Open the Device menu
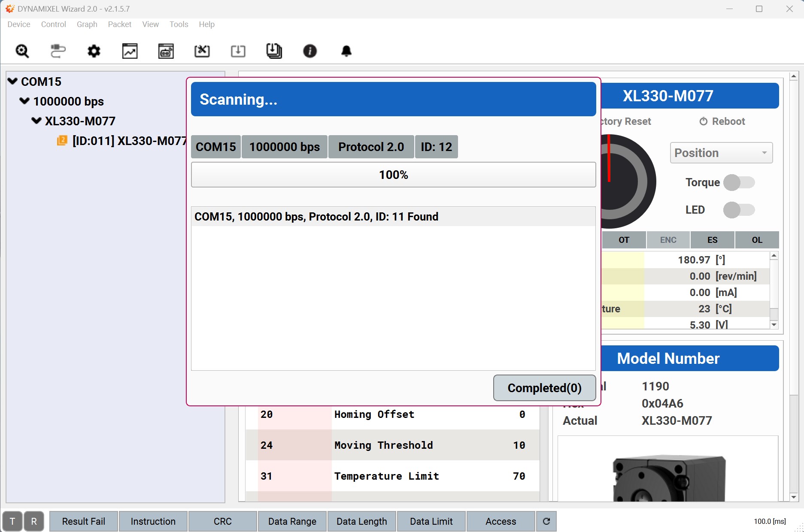 point(19,24)
